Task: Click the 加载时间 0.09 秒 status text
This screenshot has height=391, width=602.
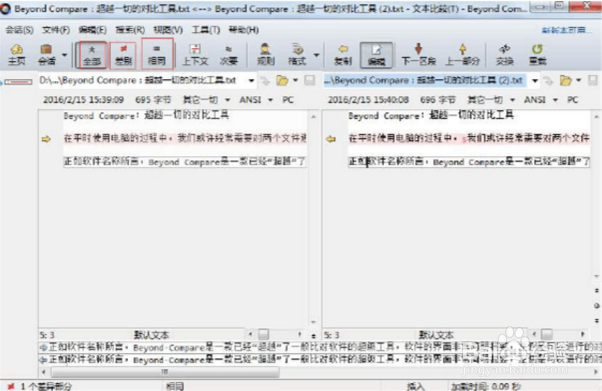Action: 486,386
